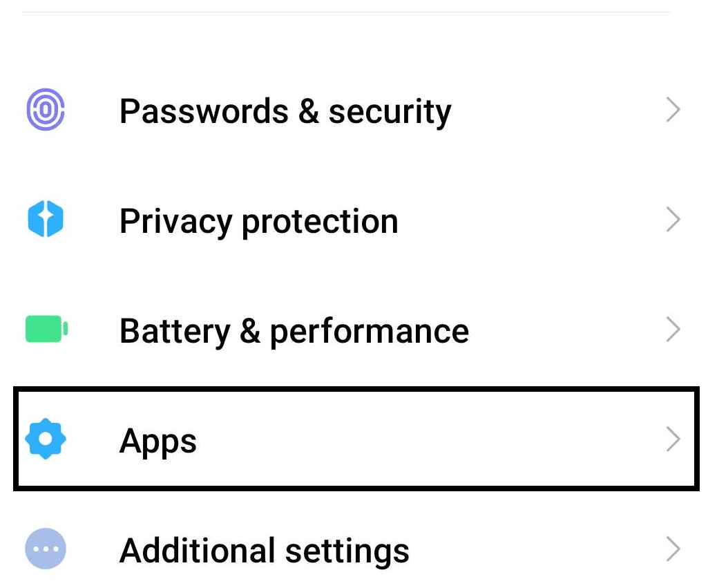Expand Battery & performance via its chevron
Image resolution: width=708 pixels, height=588 pixels.
[x=673, y=330]
